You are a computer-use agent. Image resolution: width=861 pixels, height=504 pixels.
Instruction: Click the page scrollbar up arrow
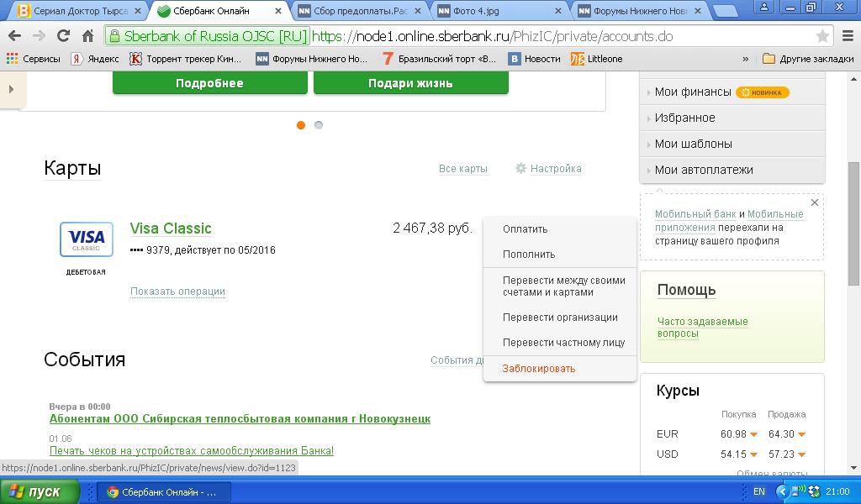(854, 80)
